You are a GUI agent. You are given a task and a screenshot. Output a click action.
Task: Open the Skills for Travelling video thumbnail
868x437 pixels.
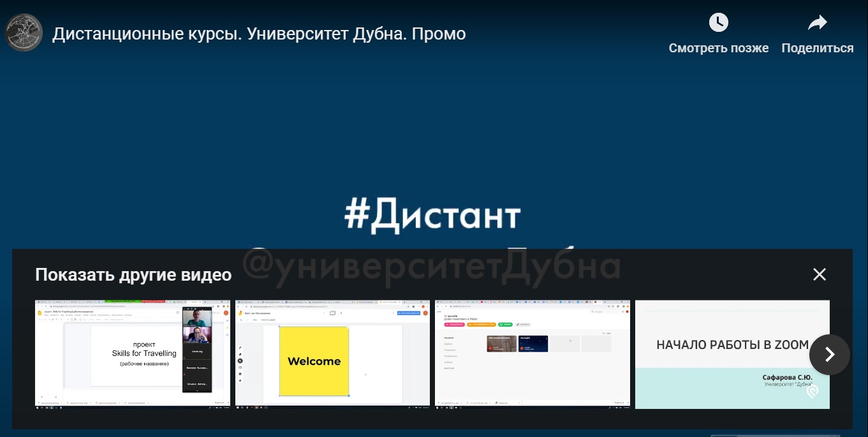[x=133, y=354]
